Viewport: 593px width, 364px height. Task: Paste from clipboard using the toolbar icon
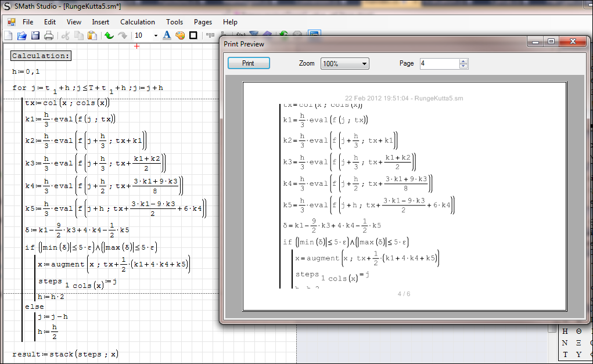(92, 36)
